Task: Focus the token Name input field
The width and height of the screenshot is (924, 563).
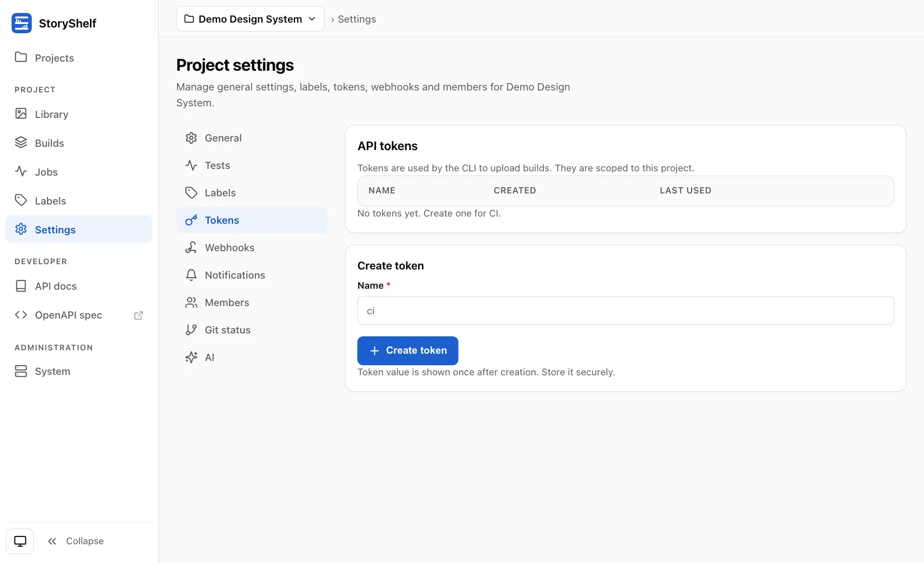Action: (626, 310)
